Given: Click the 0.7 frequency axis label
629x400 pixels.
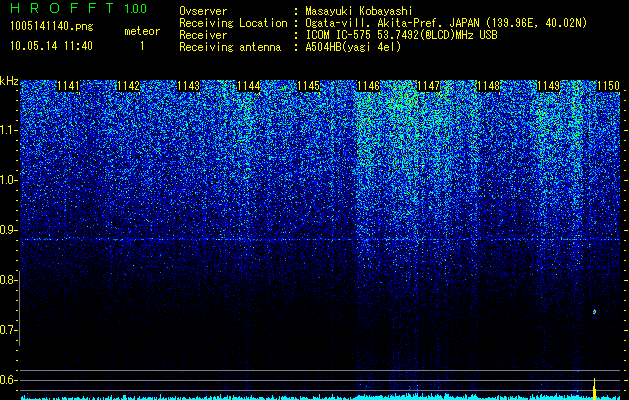Looking at the screenshot, I should click(8, 330).
